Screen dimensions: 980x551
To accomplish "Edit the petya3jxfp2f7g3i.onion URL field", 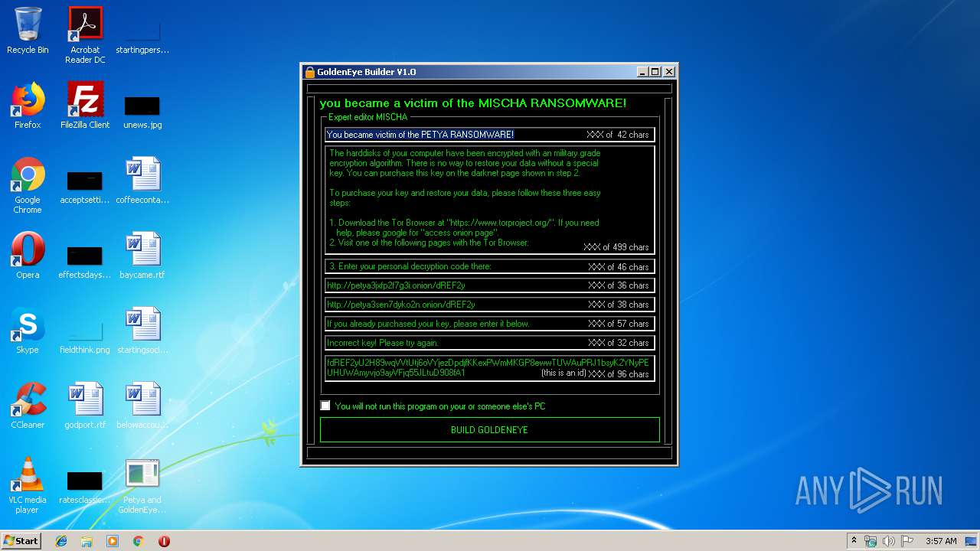I will [x=489, y=285].
